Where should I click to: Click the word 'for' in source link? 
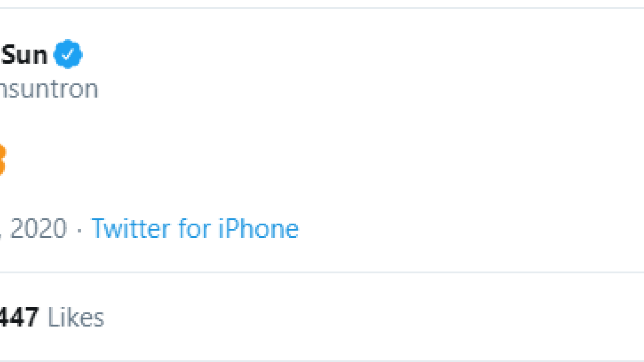(194, 228)
